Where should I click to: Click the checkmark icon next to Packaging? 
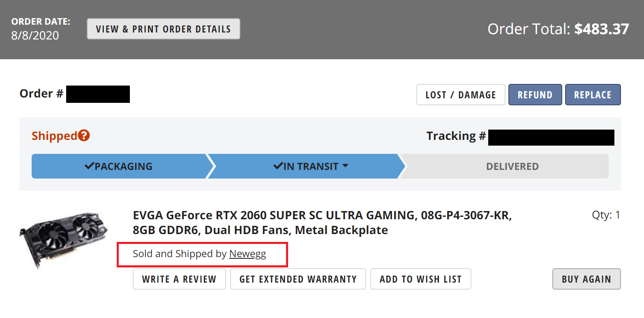89,166
